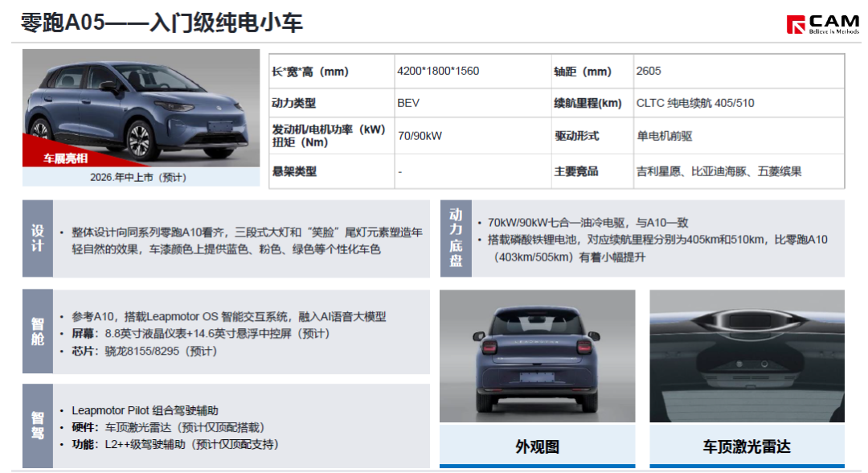Select the Leapmotor Pilot 组合驾驶辅助 bullet
The height and width of the screenshot is (473, 868).
click(x=145, y=410)
